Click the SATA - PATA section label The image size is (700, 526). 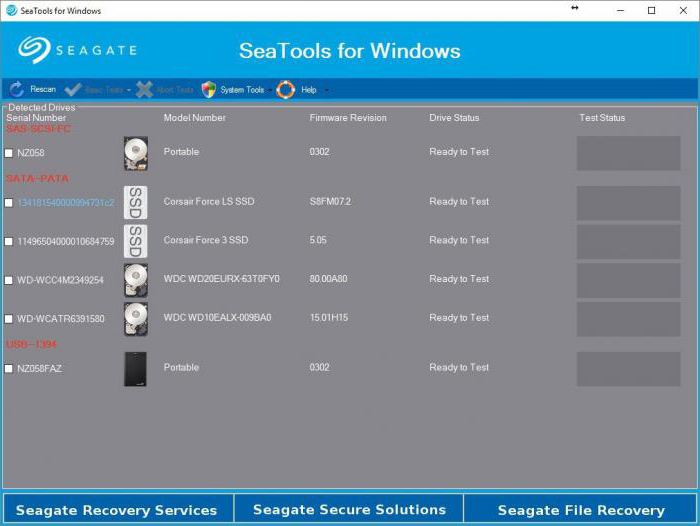point(37,179)
